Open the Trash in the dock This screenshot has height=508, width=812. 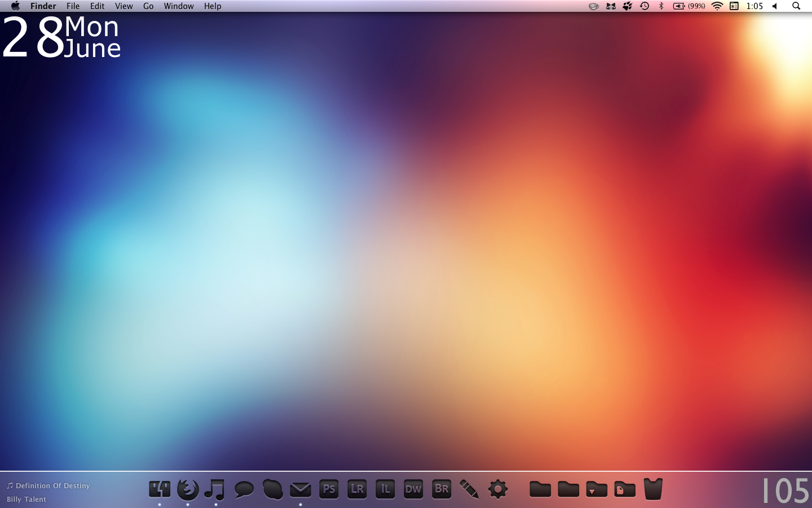tap(653, 489)
